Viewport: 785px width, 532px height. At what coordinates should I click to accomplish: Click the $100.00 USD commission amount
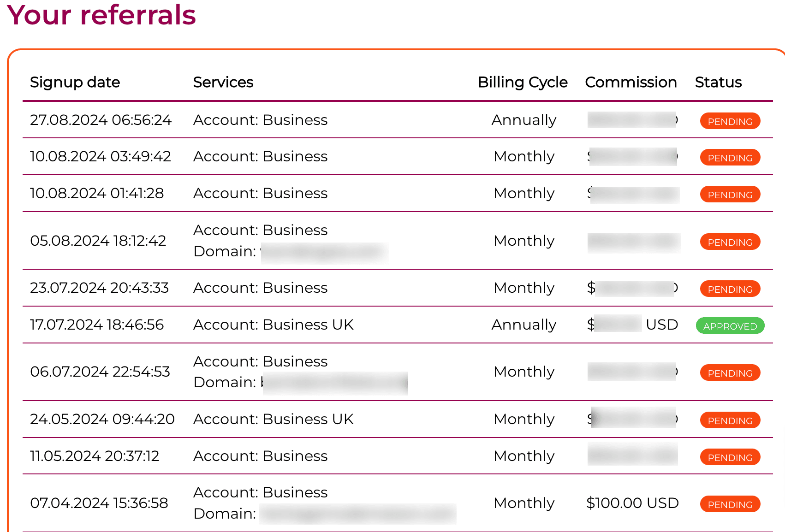pyautogui.click(x=632, y=503)
